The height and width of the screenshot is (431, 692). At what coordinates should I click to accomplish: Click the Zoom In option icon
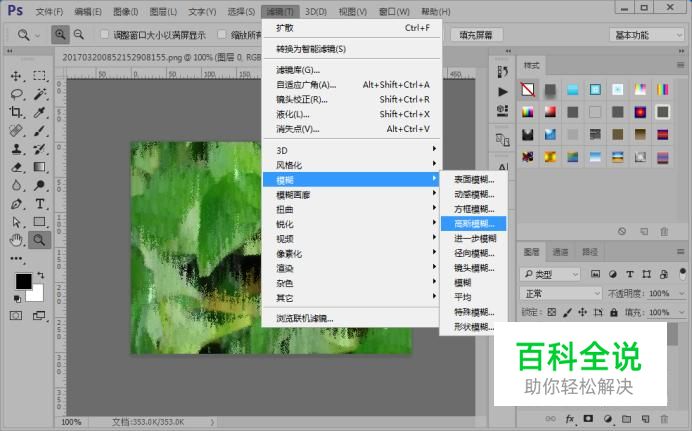(60, 34)
